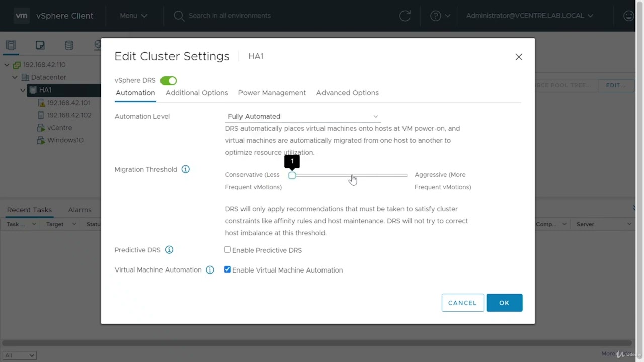Screen dimensions: 644x362
Task: Enable Predictive DRS checkbox
Action: click(x=227, y=250)
